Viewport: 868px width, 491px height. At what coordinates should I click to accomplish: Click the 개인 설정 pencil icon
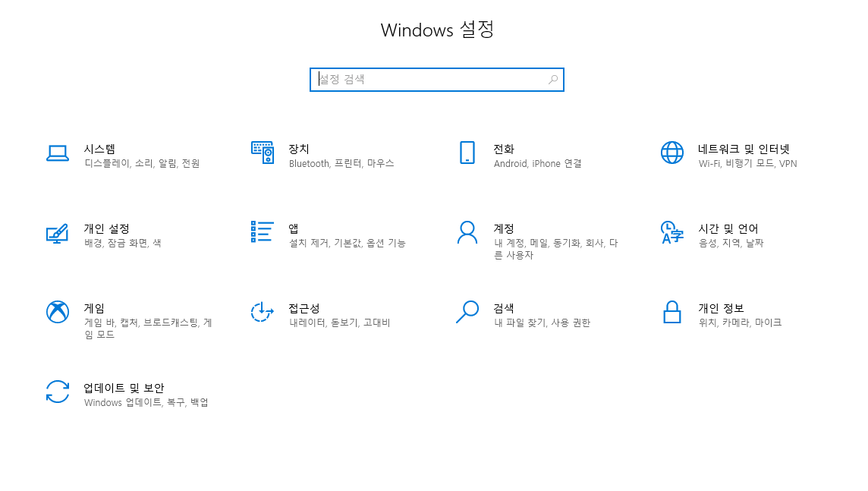[58, 234]
